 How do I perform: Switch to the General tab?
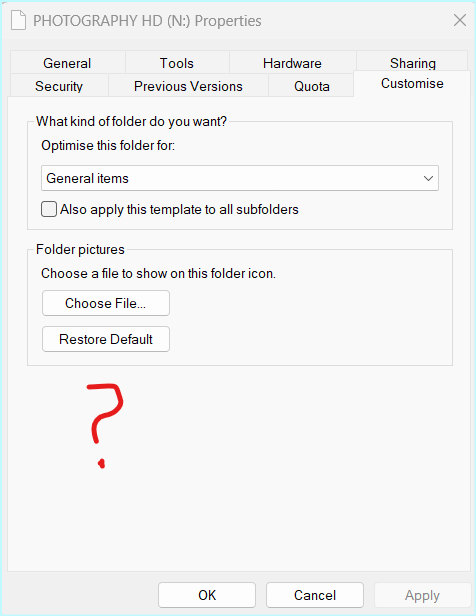pyautogui.click(x=67, y=63)
